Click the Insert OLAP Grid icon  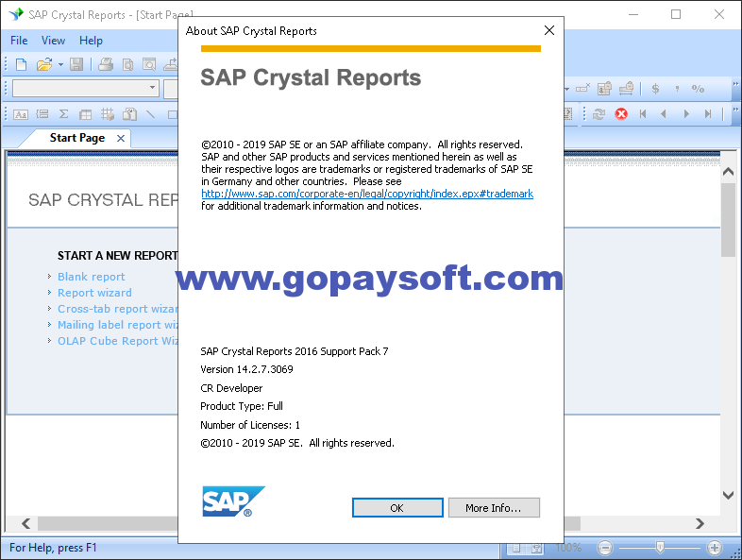tap(108, 114)
